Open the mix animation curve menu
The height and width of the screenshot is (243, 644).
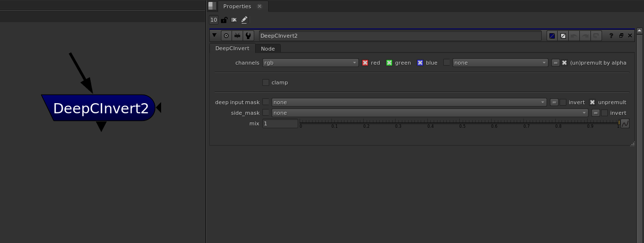click(x=625, y=123)
